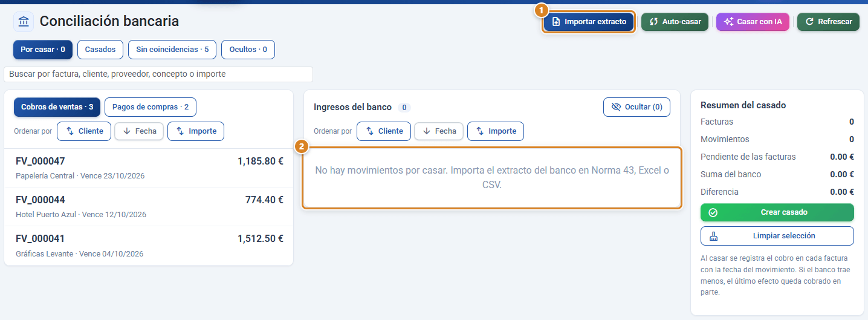Click the Facturas row label in summary
Image resolution: width=868 pixels, height=320 pixels.
pos(717,122)
